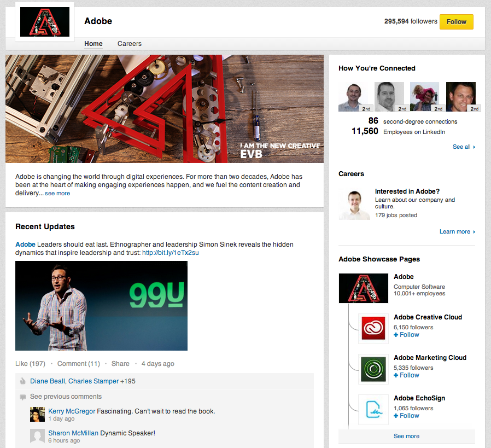Click Learn more under Careers
The height and width of the screenshot is (448, 491).
click(457, 231)
